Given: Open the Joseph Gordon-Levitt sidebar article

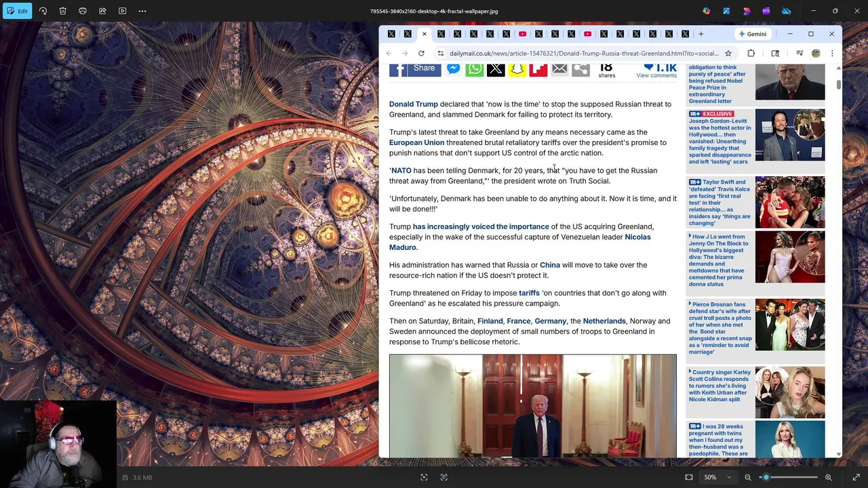Looking at the screenshot, I should tap(719, 141).
